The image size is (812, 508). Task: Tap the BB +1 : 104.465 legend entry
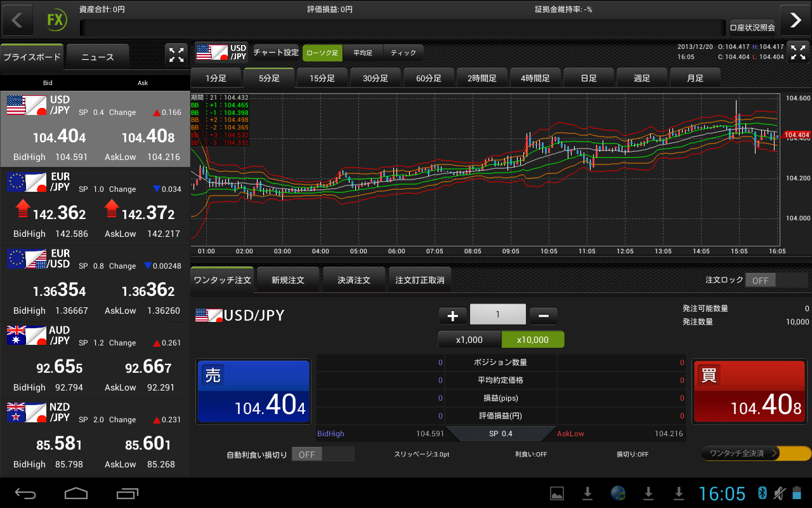220,105
